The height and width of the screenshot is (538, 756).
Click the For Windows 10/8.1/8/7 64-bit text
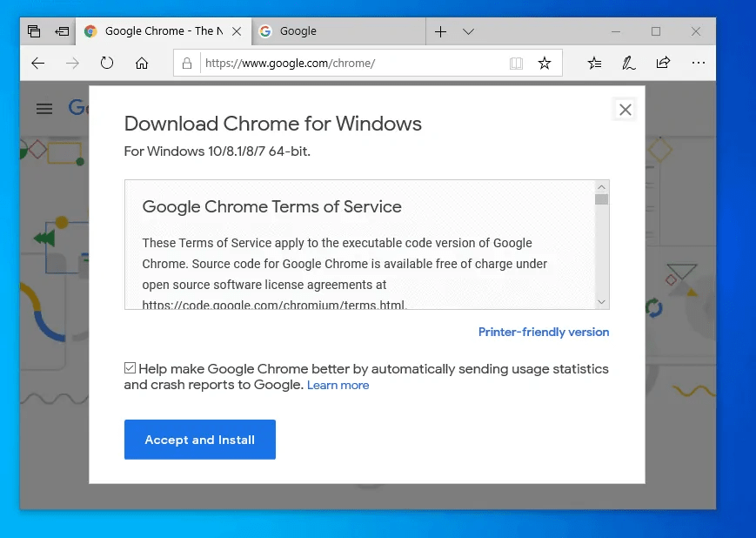click(x=217, y=151)
